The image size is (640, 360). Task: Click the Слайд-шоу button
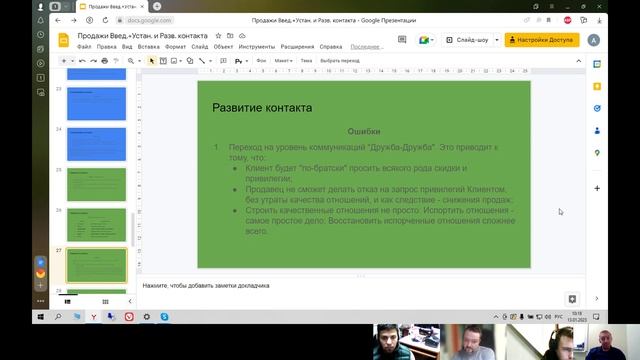pyautogui.click(x=468, y=40)
